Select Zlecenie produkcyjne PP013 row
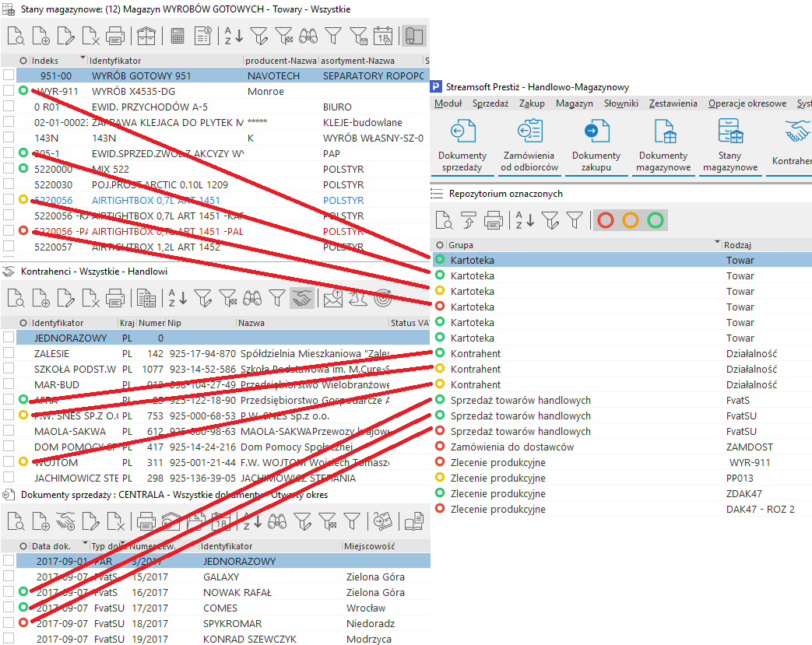 coord(621,478)
